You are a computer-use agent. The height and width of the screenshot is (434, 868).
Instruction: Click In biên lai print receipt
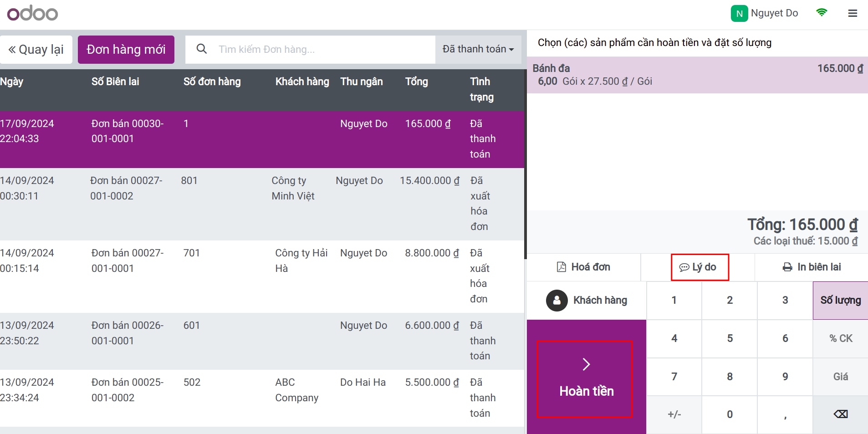812,267
